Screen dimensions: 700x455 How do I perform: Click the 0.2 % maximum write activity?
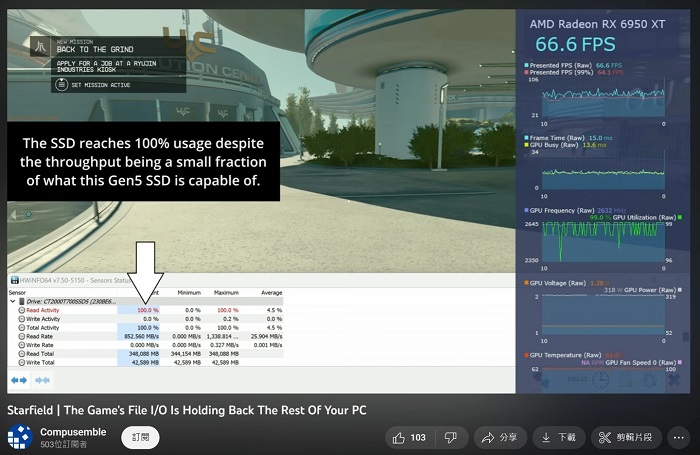230,319
